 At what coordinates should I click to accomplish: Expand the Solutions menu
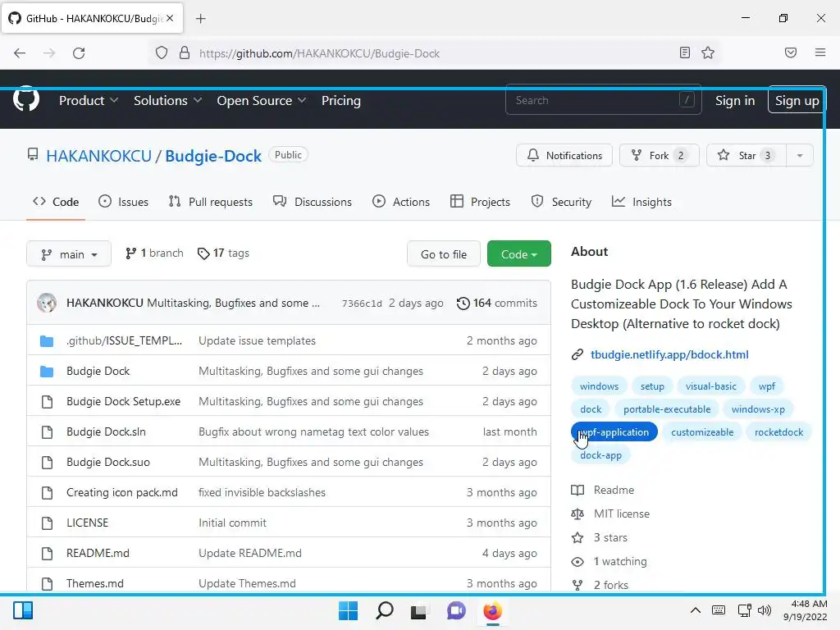167,100
